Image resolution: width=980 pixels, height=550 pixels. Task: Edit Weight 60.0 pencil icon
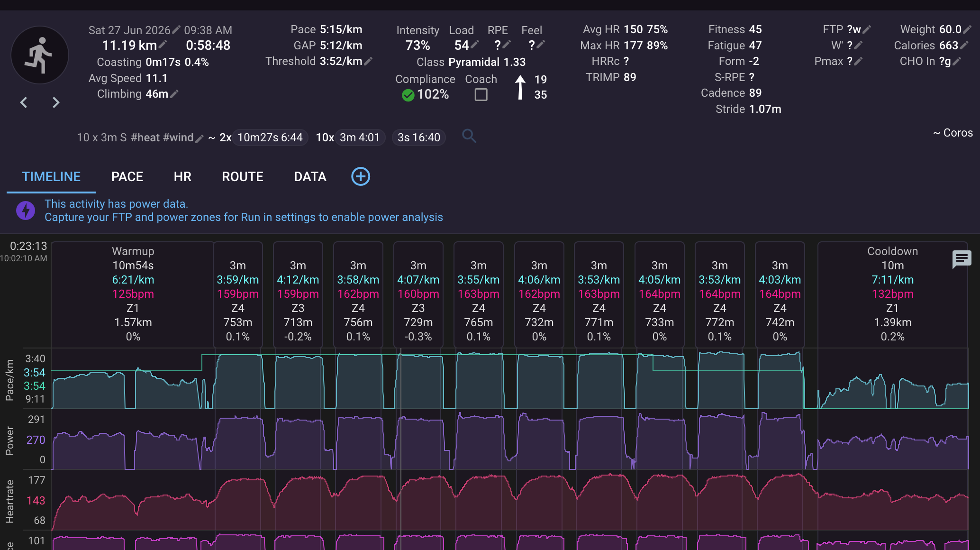pyautogui.click(x=967, y=29)
